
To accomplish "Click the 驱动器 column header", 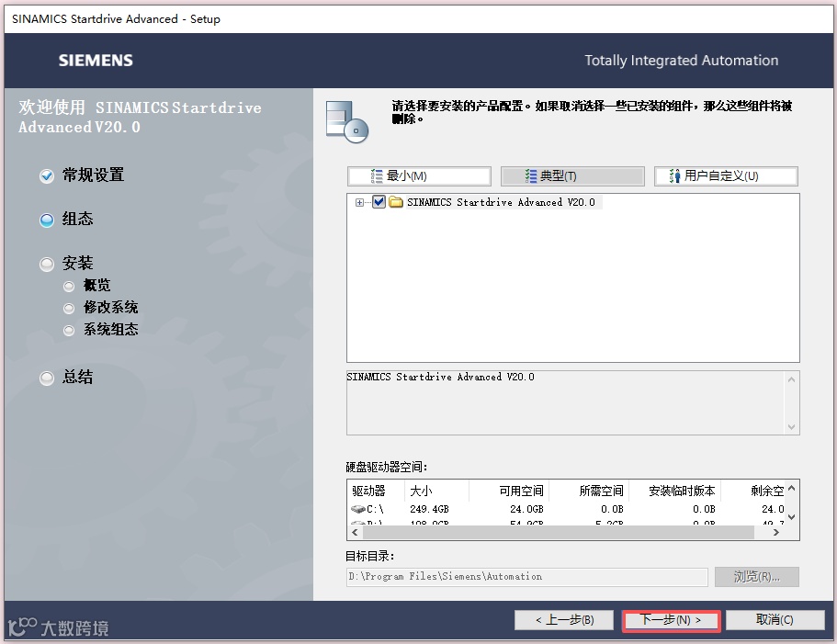I will 368,491.
